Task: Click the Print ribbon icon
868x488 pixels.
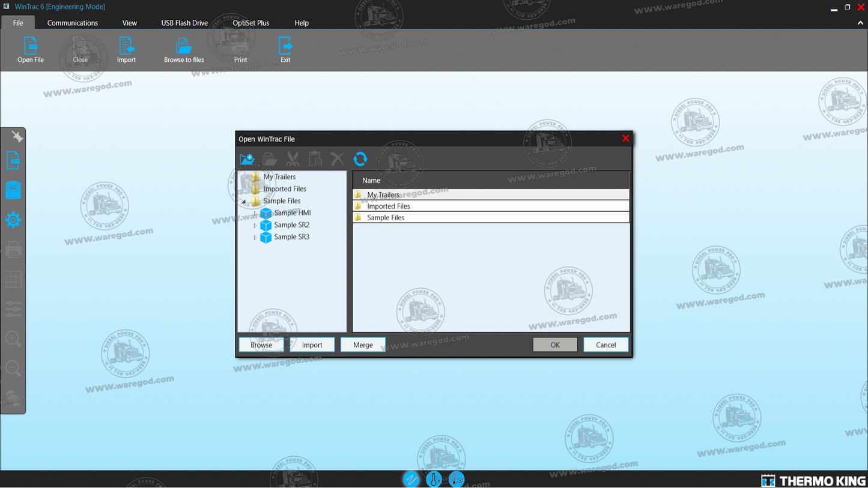Action: coord(240,50)
